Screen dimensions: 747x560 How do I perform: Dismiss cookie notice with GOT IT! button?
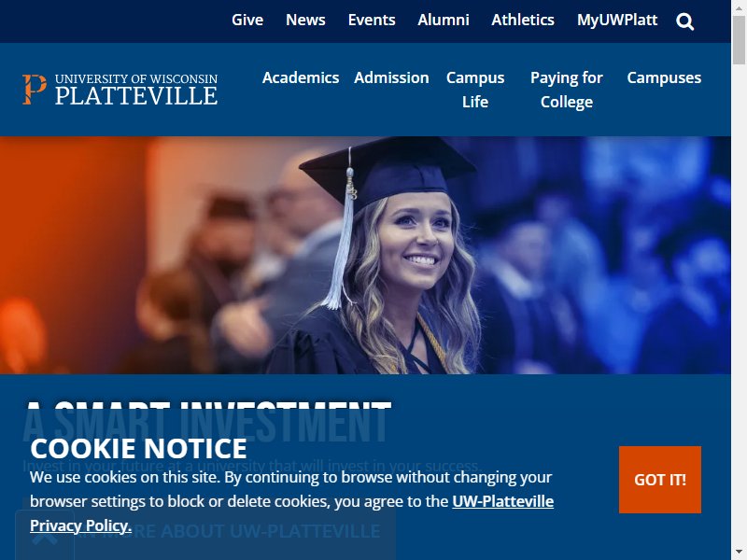coord(660,480)
